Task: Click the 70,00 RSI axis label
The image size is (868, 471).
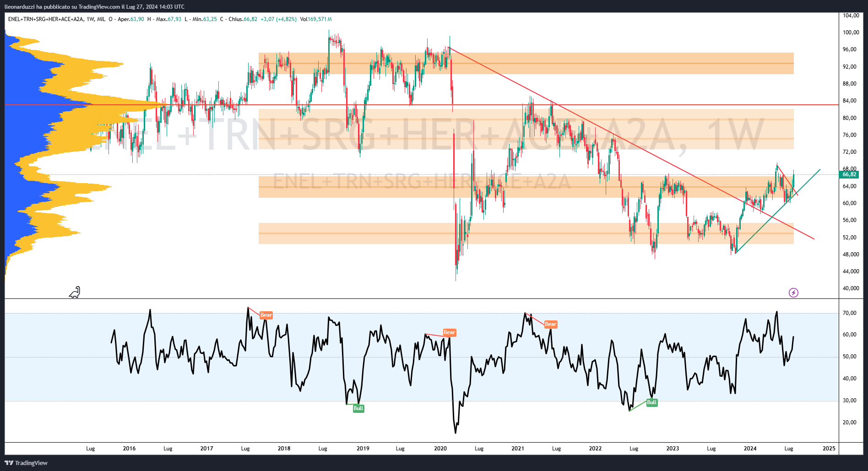Action: 849,313
